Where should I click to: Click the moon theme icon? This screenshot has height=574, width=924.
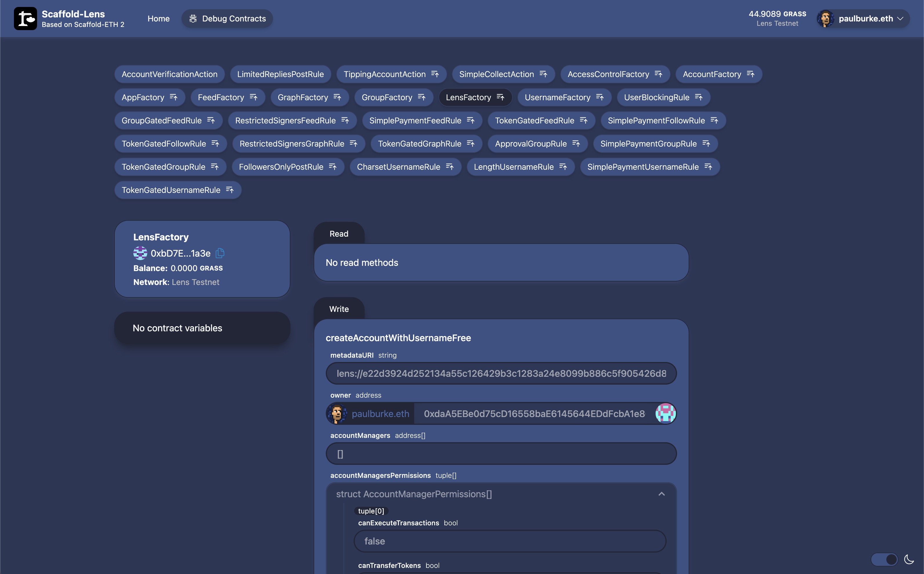pyautogui.click(x=909, y=559)
